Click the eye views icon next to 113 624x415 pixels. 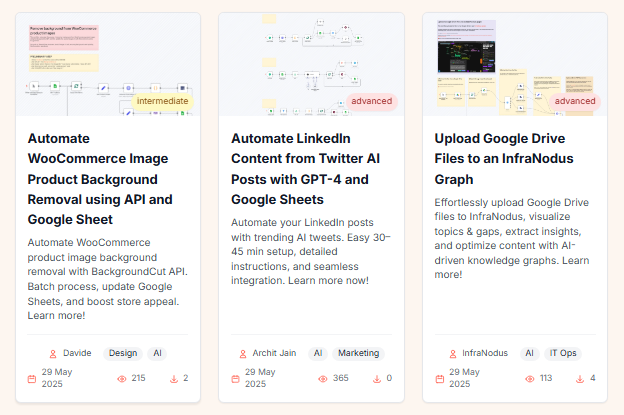tap(530, 379)
